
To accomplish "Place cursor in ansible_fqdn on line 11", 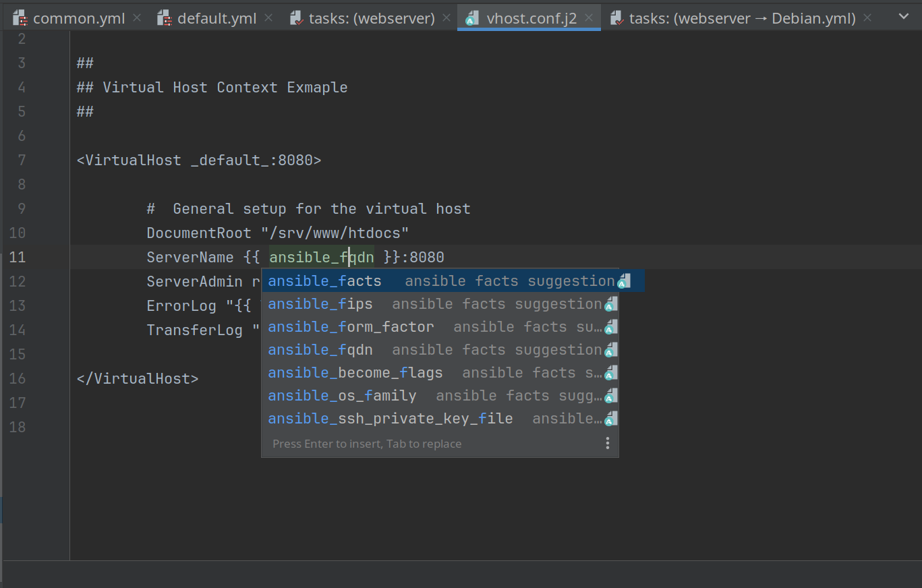I will click(x=322, y=257).
